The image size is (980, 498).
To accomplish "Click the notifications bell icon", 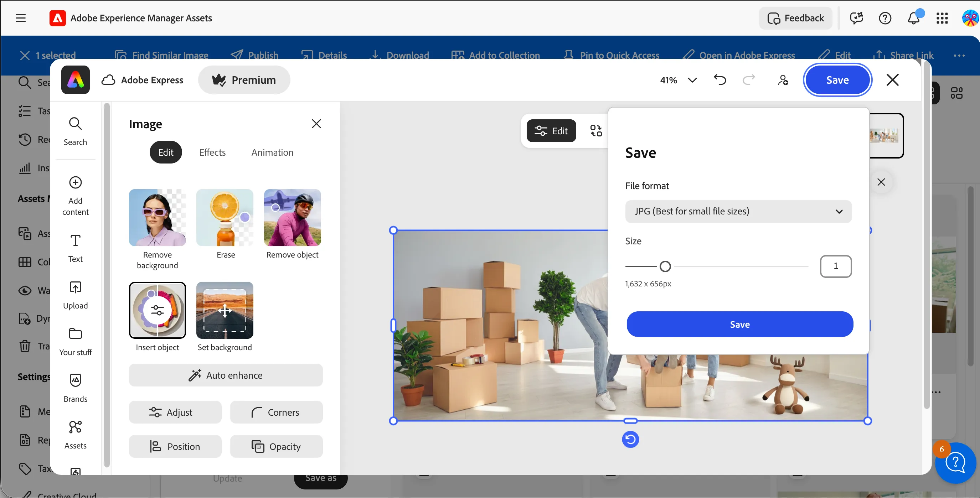I will pyautogui.click(x=913, y=18).
